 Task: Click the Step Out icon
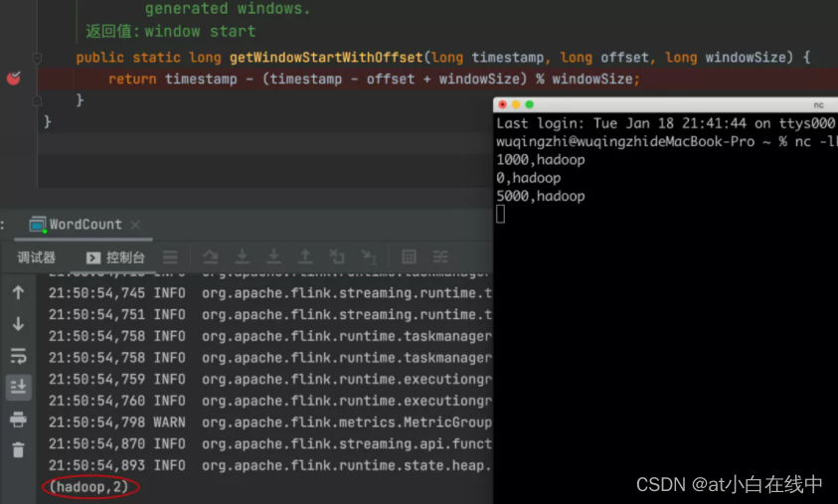[x=305, y=257]
